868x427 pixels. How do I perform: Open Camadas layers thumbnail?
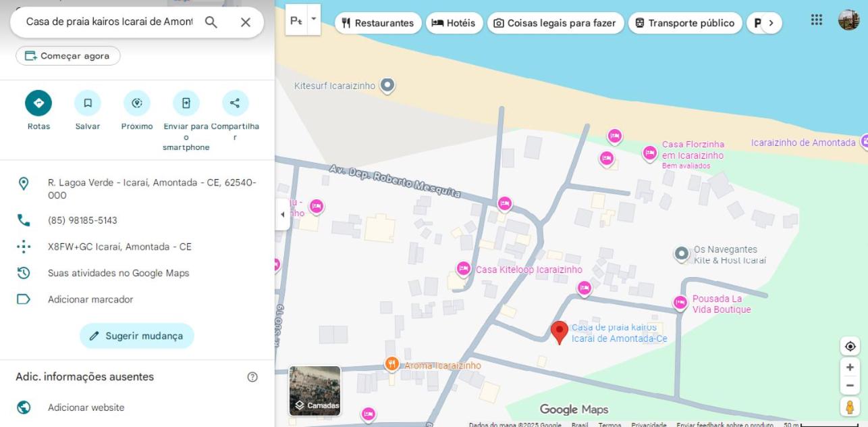315,391
